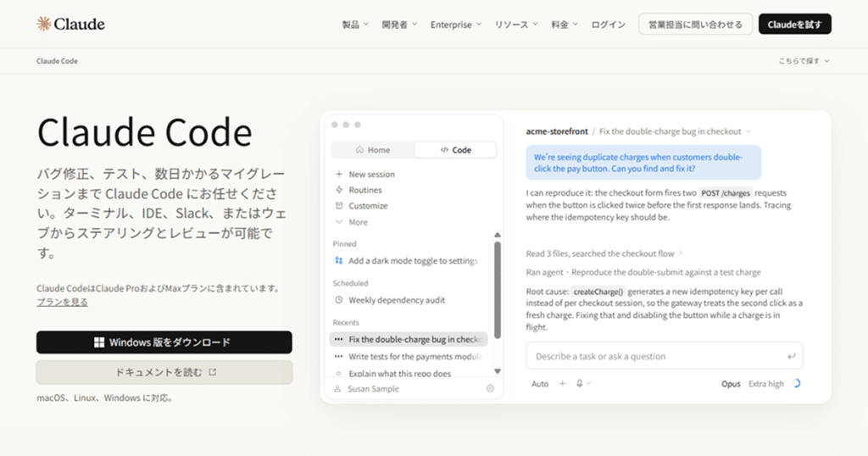Select the Opus model label

click(731, 383)
